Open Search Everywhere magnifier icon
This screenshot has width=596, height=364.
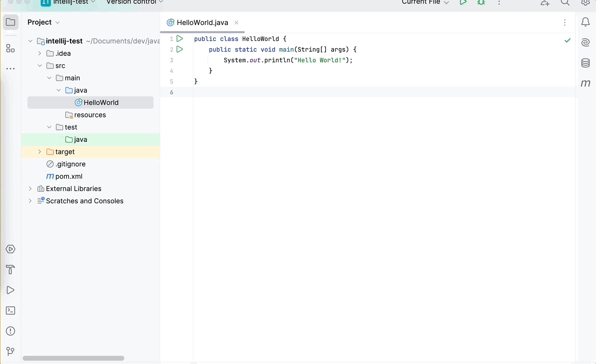(565, 2)
